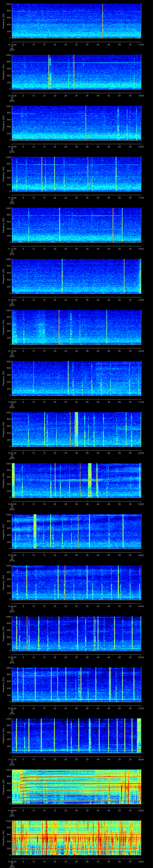Image resolution: width=153 pixels, height=868 pixels.
Task: Open the harmonic-rich spectrogram beginning at 13:28:00
Action: click(x=77, y=787)
